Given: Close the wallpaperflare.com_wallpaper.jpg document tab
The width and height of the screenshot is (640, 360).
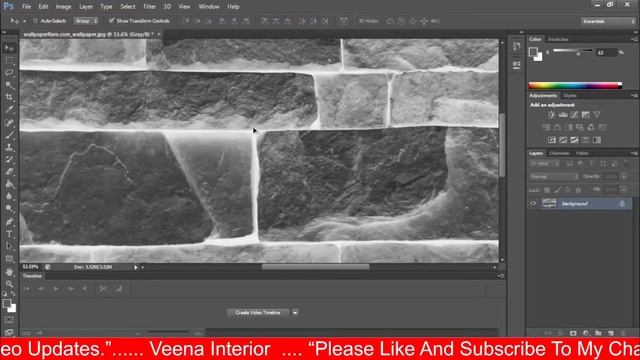Looking at the screenshot, I should 159,34.
